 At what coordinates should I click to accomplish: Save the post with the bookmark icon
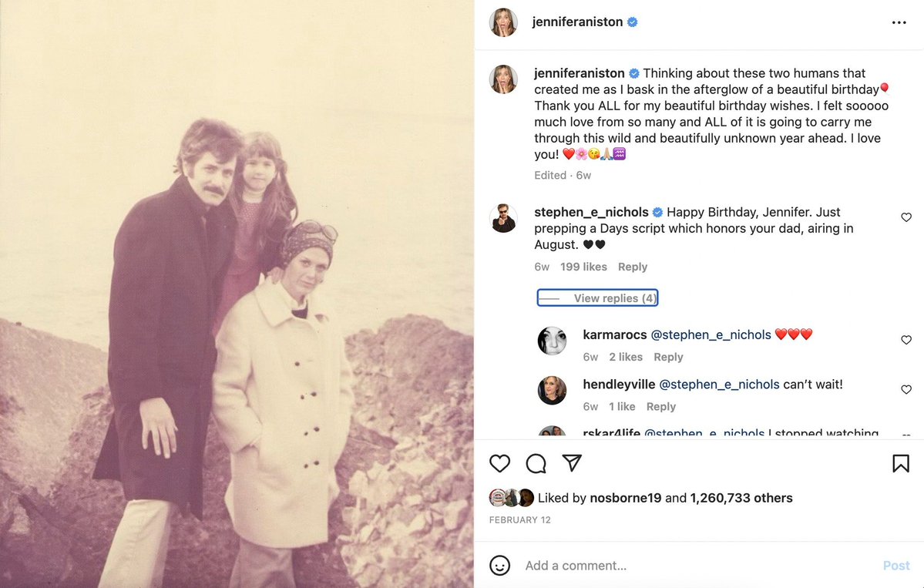[900, 464]
